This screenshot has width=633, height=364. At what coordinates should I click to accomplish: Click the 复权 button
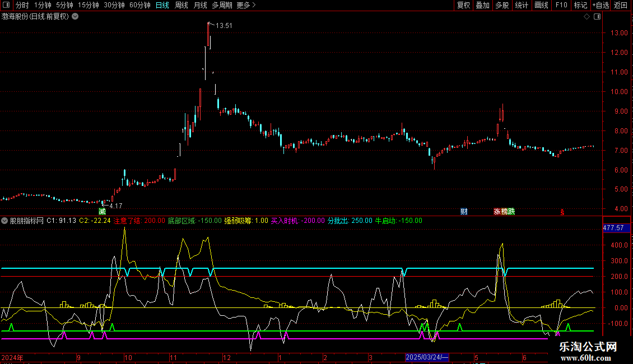(x=463, y=5)
